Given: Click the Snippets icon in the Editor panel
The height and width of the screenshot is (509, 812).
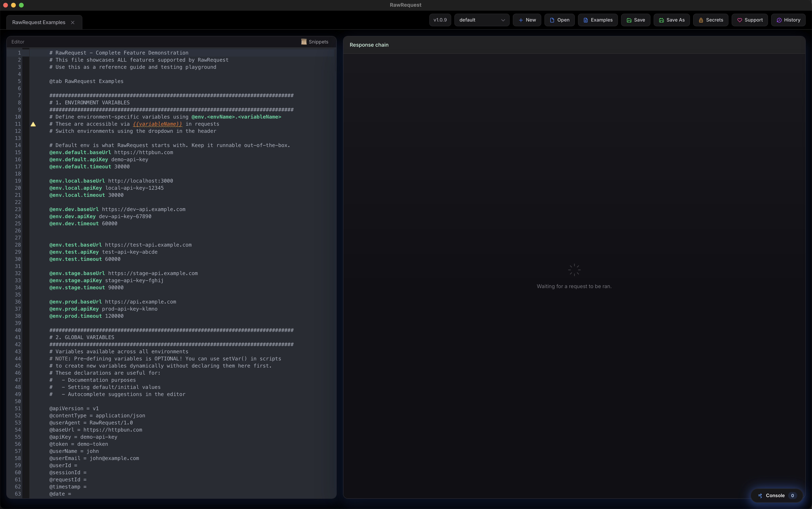Looking at the screenshot, I should [304, 42].
